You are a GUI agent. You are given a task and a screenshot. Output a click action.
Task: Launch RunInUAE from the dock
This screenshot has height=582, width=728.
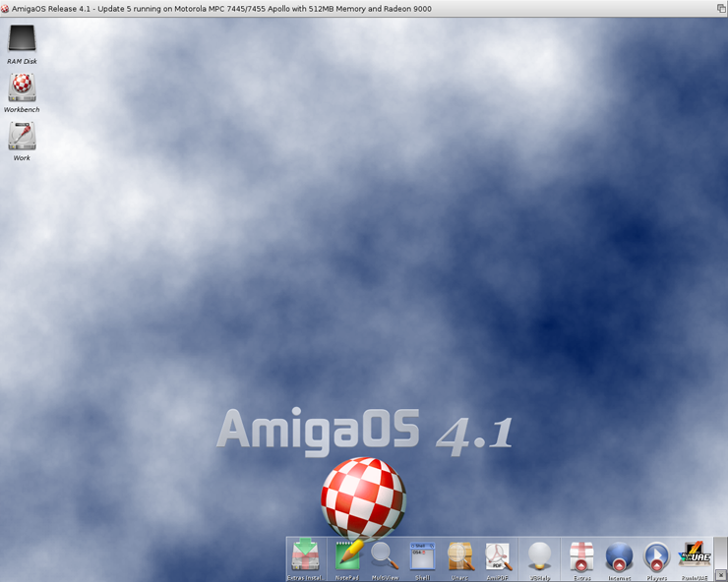pos(696,556)
